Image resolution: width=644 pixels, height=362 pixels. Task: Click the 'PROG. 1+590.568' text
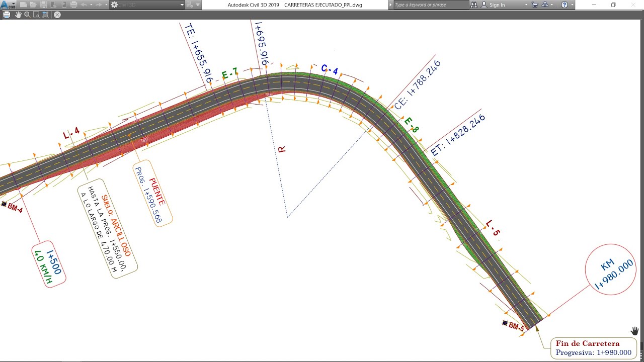148,195
